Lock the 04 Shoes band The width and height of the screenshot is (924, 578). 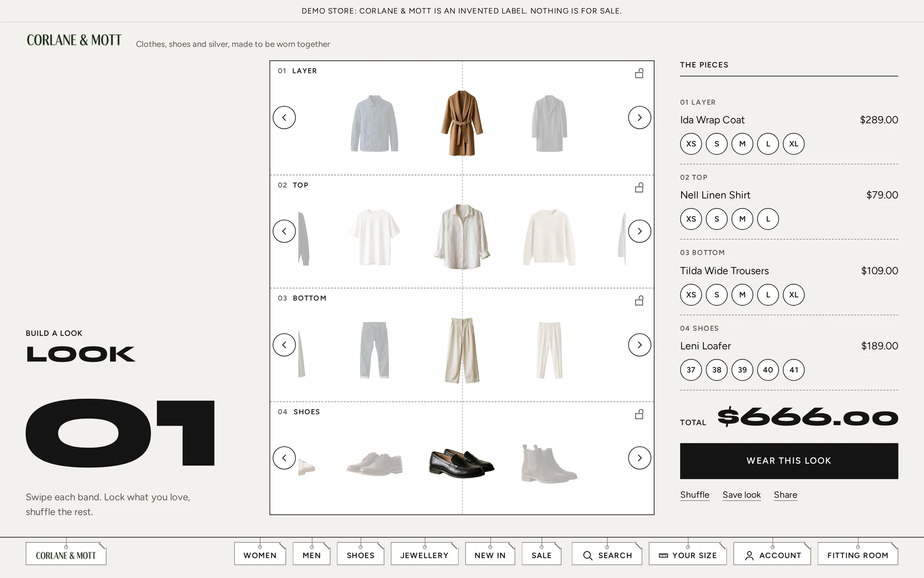tap(639, 414)
